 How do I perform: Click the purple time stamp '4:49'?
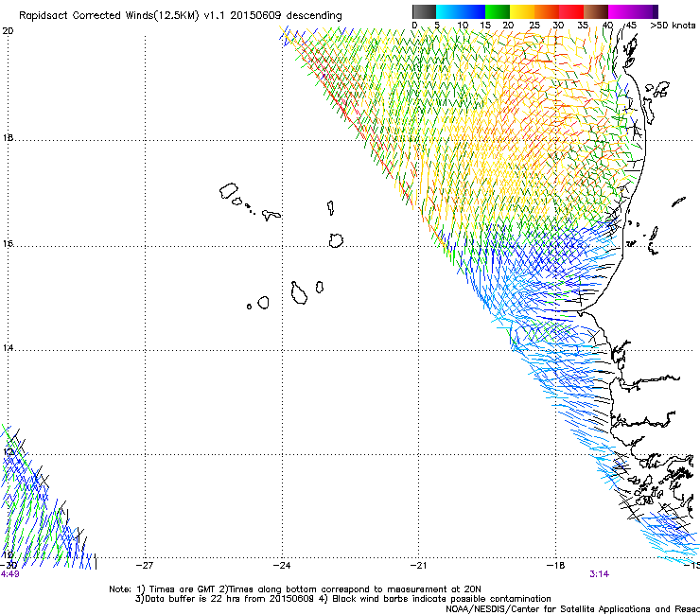9,574
